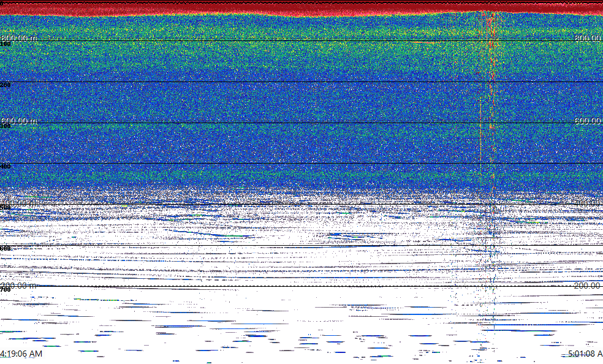
Task: Click the left-edge 400.00 m range label
Action: 19,203
